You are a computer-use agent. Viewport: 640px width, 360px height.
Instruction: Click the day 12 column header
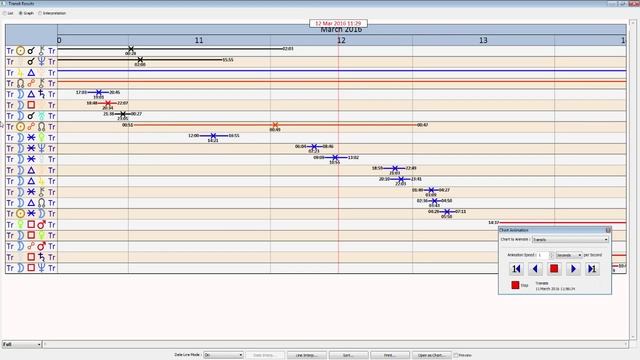coord(341,40)
